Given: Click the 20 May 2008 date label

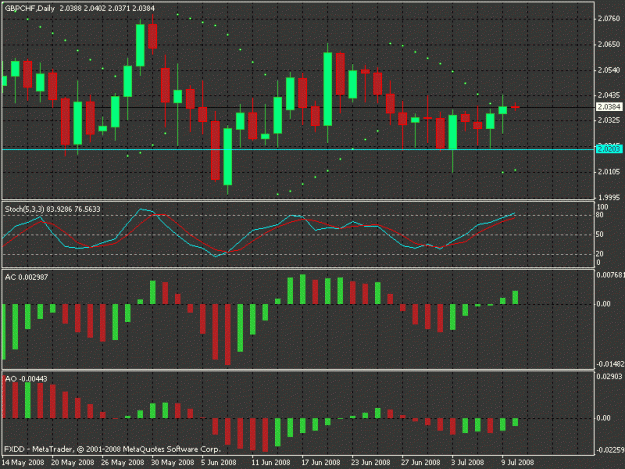Looking at the screenshot, I should 73,463.
